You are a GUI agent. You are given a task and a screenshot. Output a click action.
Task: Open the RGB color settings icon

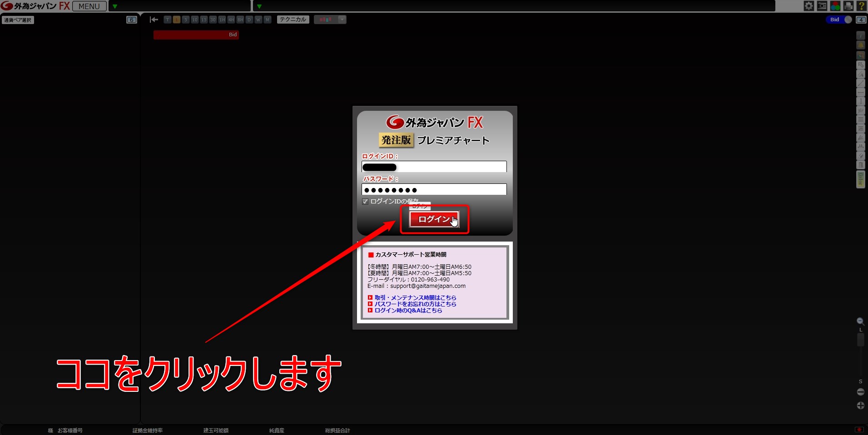click(835, 6)
